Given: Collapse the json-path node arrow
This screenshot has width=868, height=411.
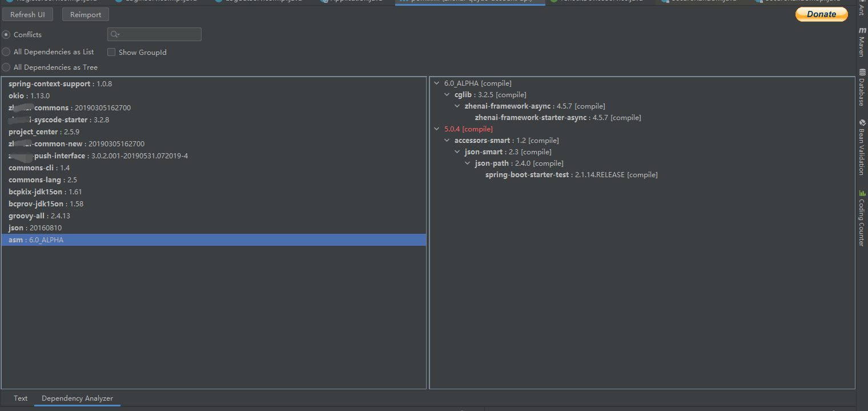Looking at the screenshot, I should [x=468, y=163].
